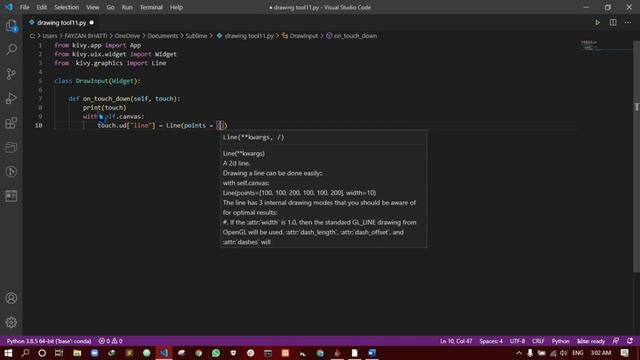Open the Windows Start menu
The image size is (640, 360).
coord(8,353)
